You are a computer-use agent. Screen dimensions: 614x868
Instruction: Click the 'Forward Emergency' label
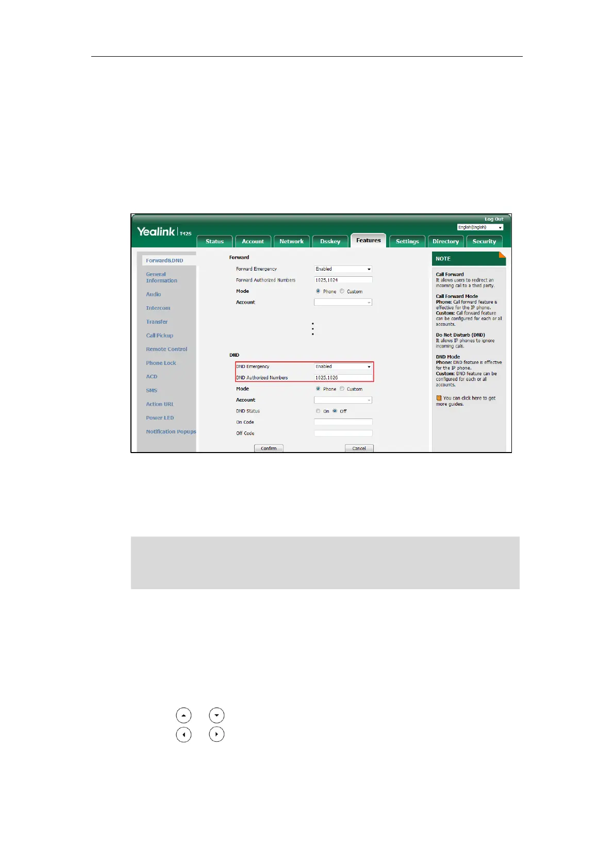[x=256, y=269]
